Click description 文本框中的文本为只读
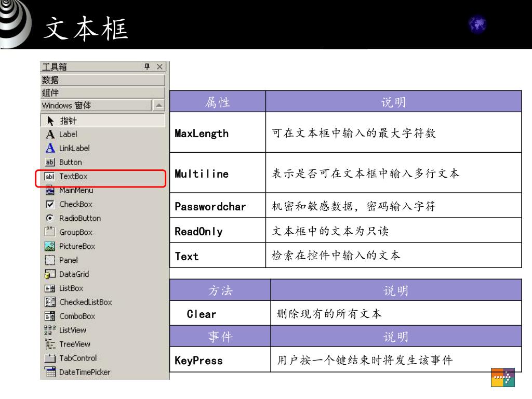 [x=330, y=231]
